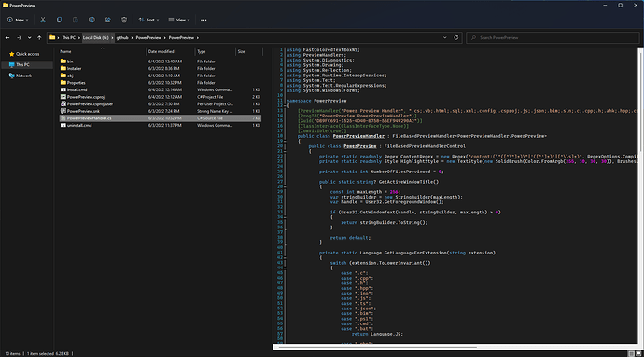The width and height of the screenshot is (644, 357).
Task: Sort by Name column header
Action: click(x=103, y=51)
